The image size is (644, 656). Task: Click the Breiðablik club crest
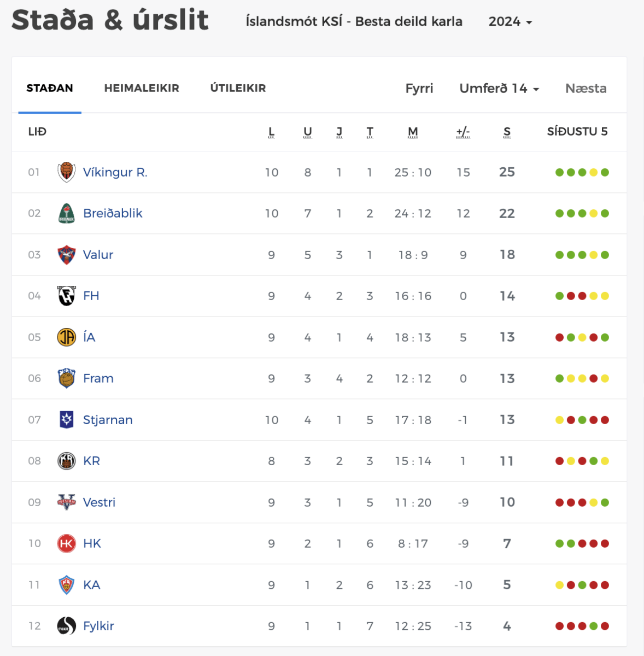click(x=66, y=213)
